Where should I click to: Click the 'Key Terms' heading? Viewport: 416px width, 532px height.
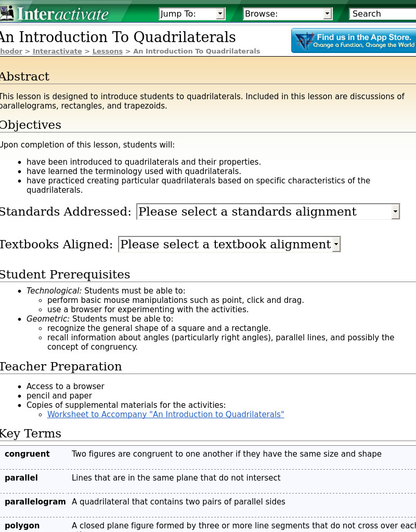[30, 434]
